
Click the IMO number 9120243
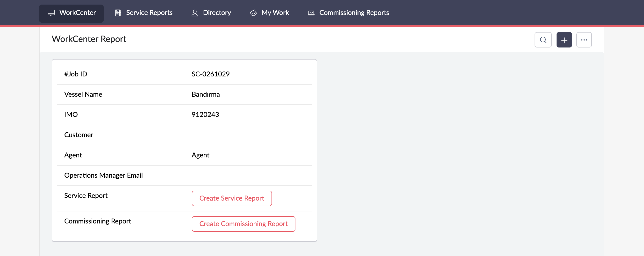coord(205,114)
